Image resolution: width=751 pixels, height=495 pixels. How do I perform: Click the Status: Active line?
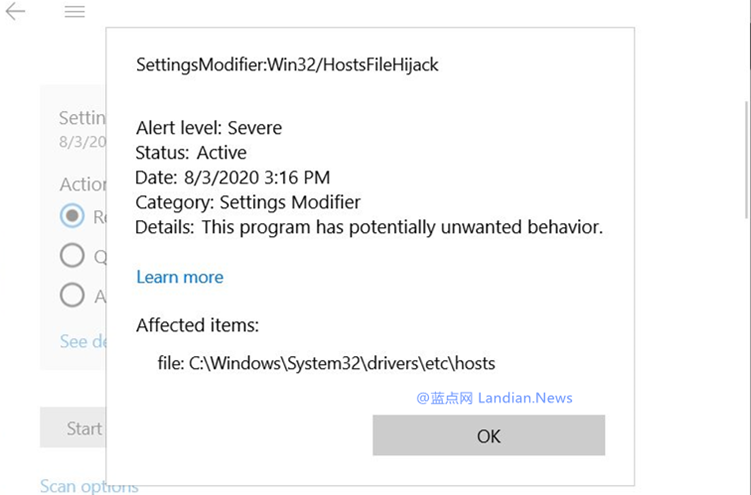tap(191, 153)
